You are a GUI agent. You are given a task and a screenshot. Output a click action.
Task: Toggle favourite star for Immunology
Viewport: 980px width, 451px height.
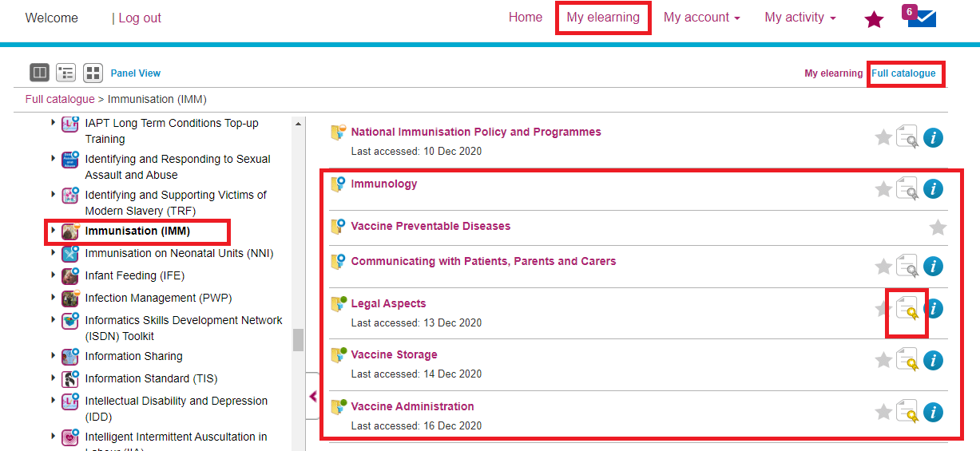(x=883, y=189)
